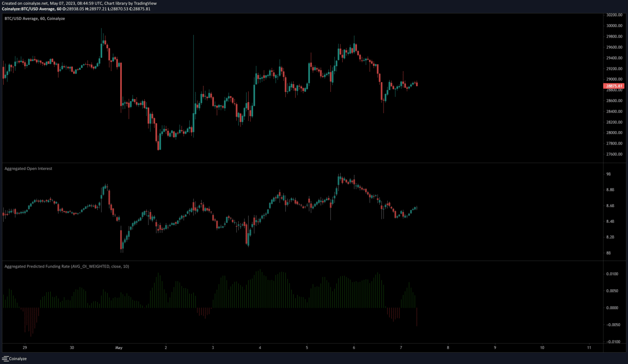Click the 0.0100 funding rate axis label
This screenshot has width=628, height=364.
612,274
